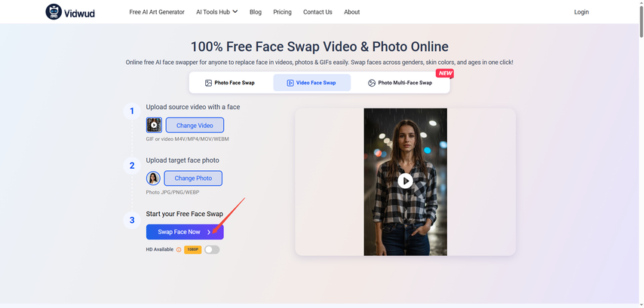Screen dimensions: 644x308
Task: Click the 'Photo JPG/PNG/WEBP' hint text
Action: click(173, 192)
